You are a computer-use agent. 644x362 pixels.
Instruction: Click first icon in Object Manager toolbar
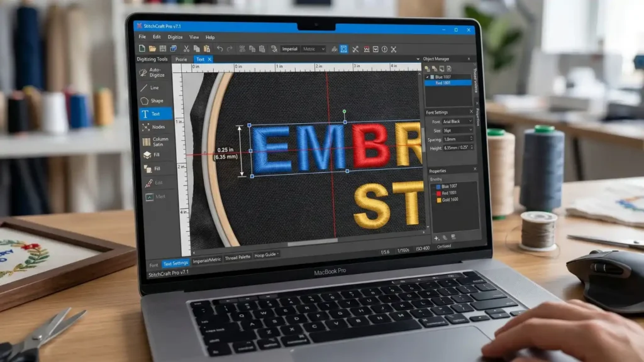[x=427, y=69]
